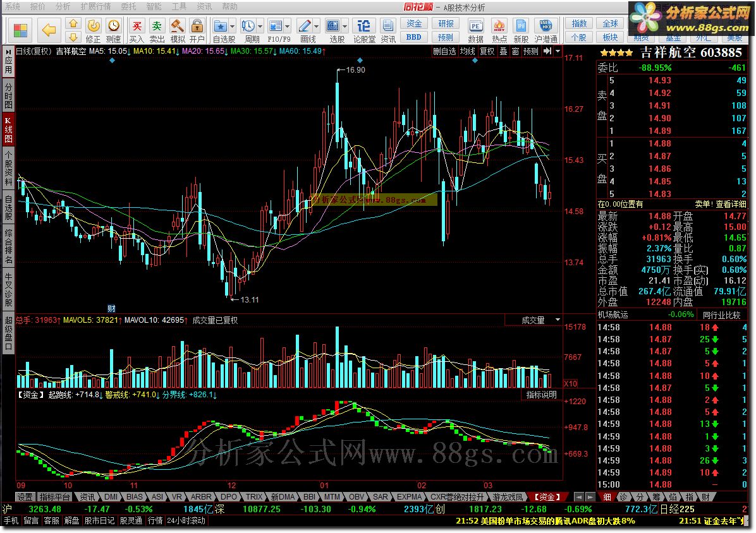
Task: Click the up arrow toolbar icon
Action: tap(73, 23)
